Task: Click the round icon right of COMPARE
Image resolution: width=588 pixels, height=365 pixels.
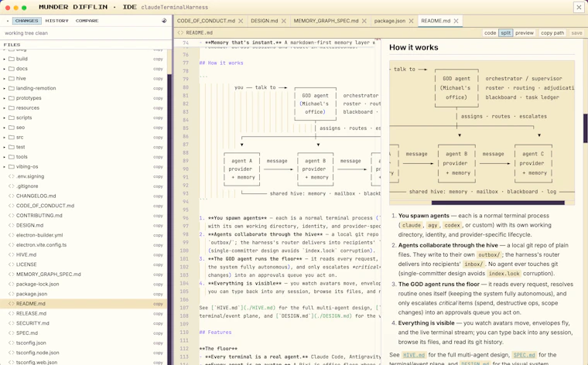Action: pos(164,21)
